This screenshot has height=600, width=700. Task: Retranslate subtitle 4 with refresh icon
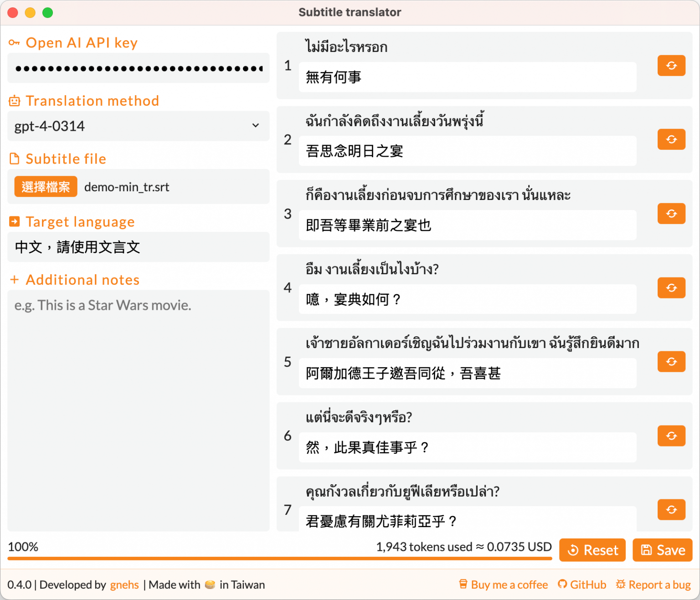pos(671,288)
